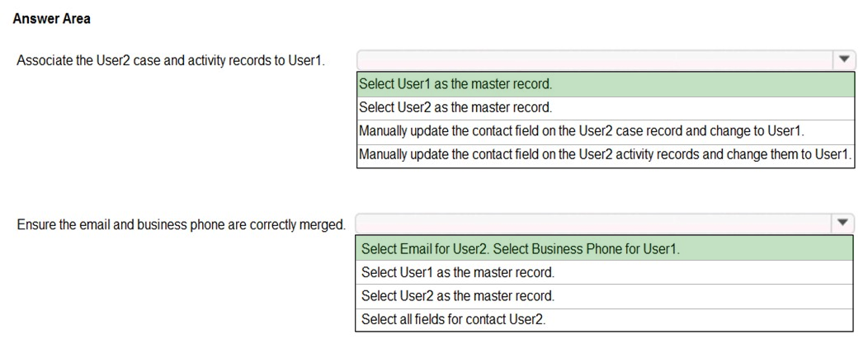Screen dimensions: 868x358
Task: Choose Select Email for User2, Business Phone for User1
Action: pyautogui.click(x=604, y=248)
